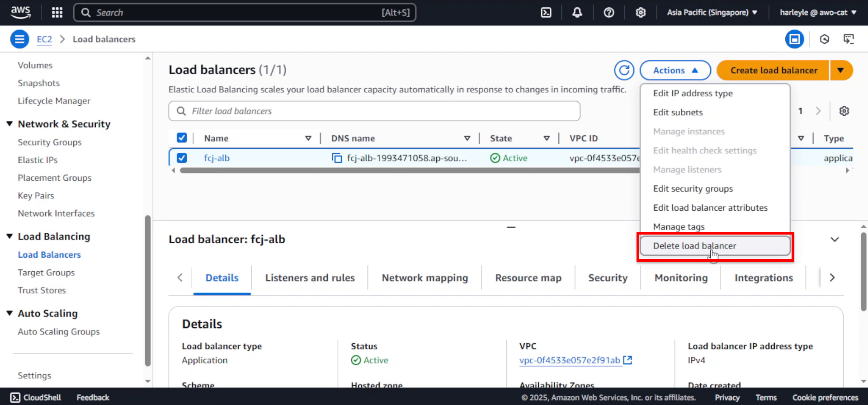Switch to the Network mapping tab
868x405 pixels.
tap(425, 278)
